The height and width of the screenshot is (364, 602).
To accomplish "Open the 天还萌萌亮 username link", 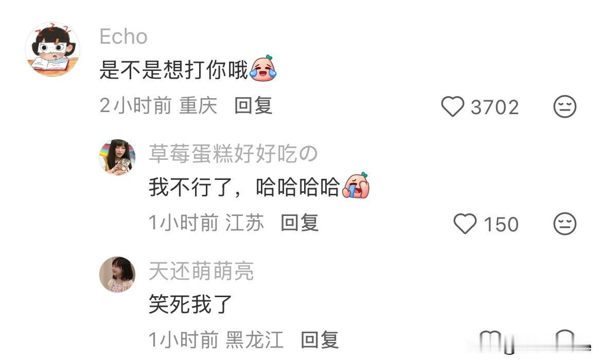I will click(201, 271).
